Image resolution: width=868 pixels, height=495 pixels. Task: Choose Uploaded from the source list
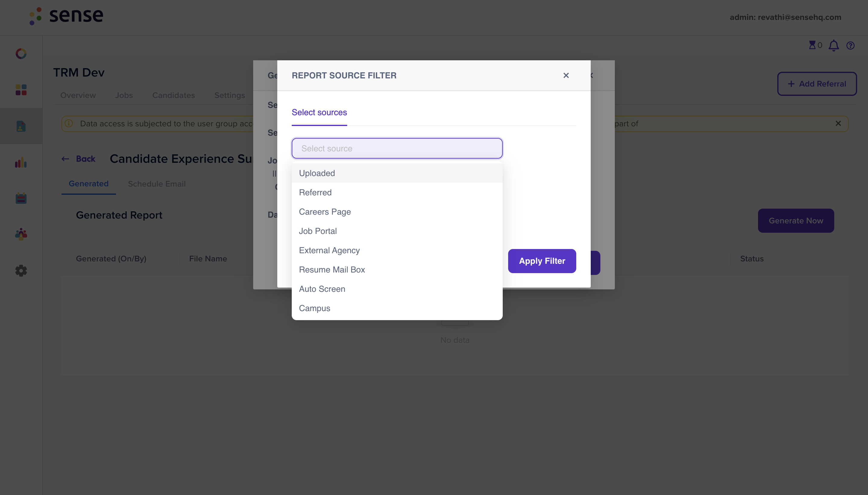click(317, 173)
